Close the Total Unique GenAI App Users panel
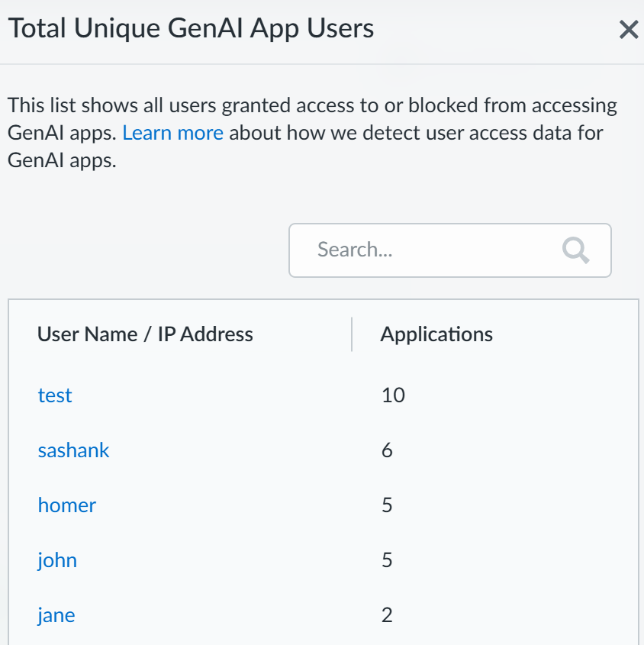The height and width of the screenshot is (645, 644). coord(628,31)
